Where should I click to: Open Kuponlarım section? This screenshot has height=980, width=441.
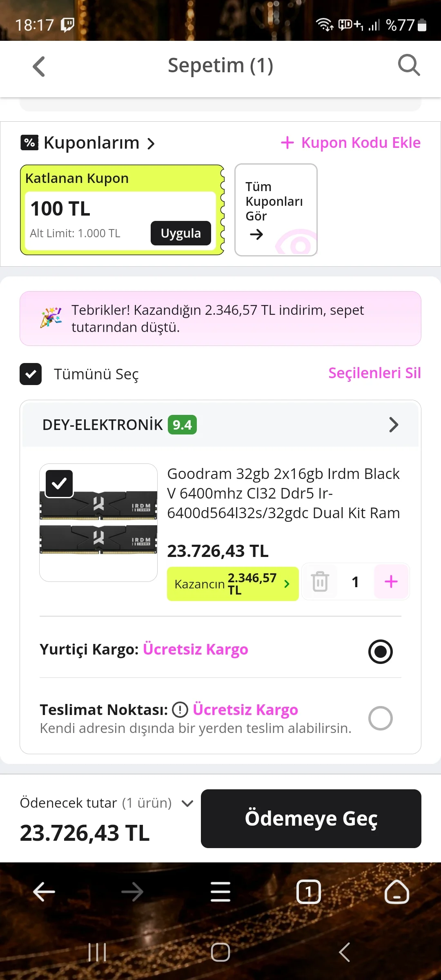88,143
